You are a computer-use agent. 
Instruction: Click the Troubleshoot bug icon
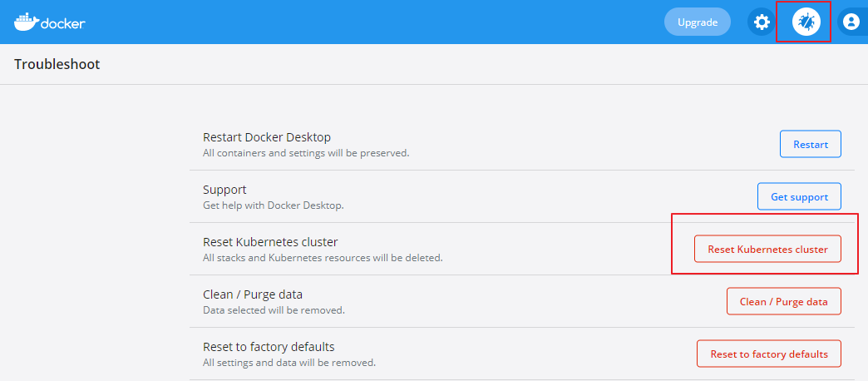(805, 22)
